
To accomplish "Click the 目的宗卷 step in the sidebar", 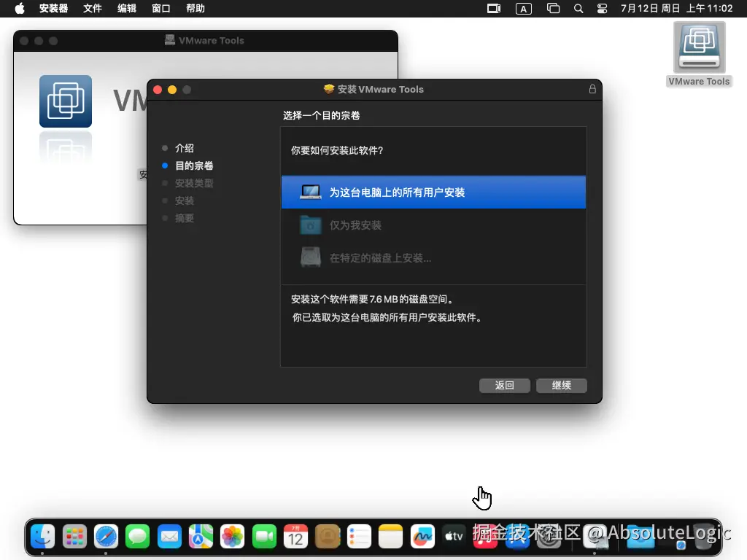I will [194, 166].
